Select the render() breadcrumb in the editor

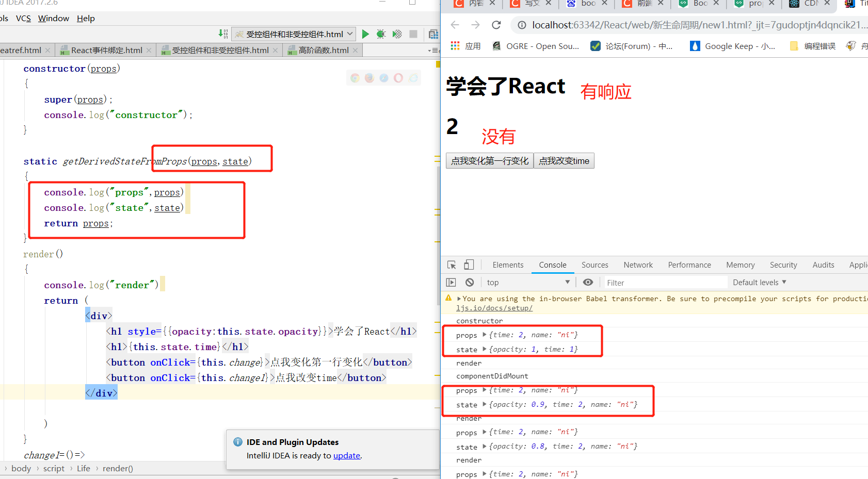tap(118, 468)
